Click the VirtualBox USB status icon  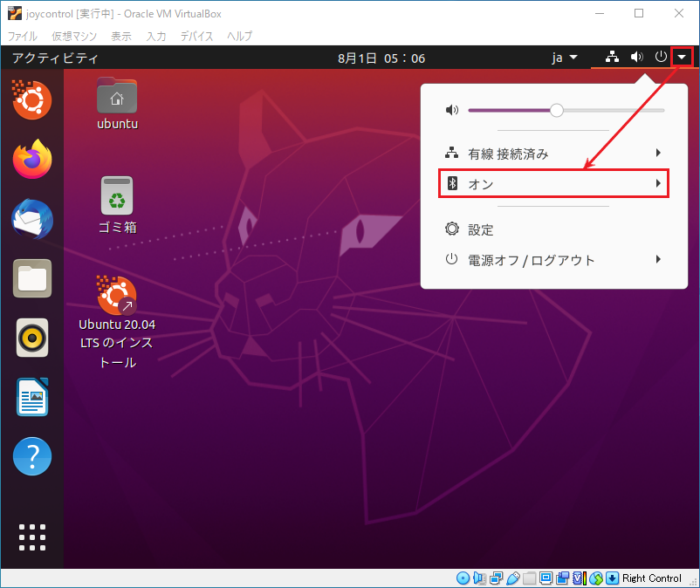coord(513,578)
